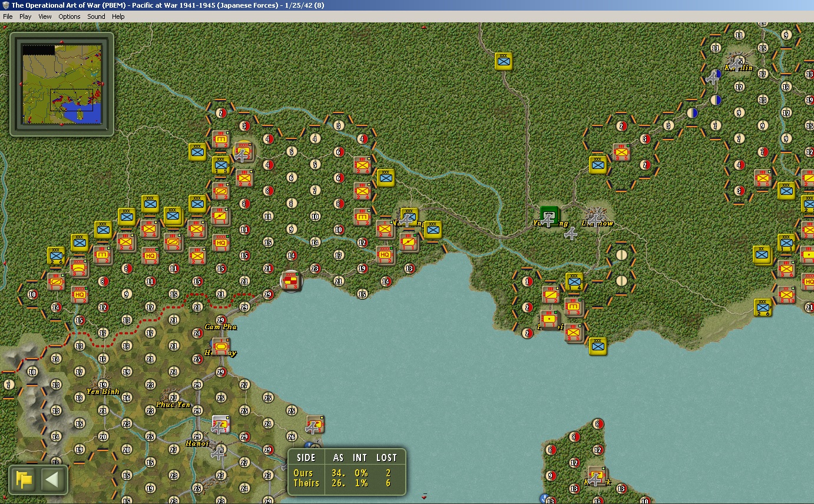Select the yellow counter on the Nanning airfield
The image size is (814, 504).
[x=409, y=217]
